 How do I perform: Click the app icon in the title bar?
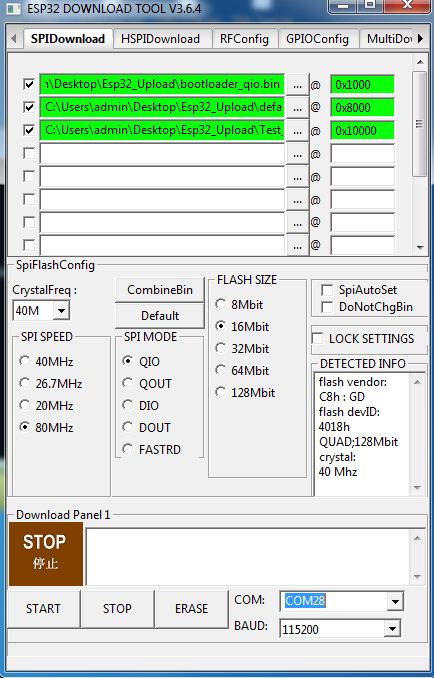14,7
